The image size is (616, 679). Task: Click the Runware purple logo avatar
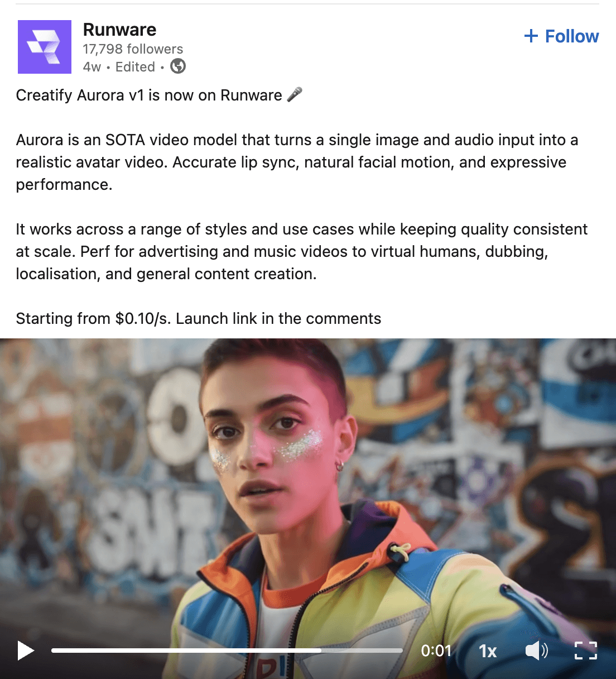45,47
